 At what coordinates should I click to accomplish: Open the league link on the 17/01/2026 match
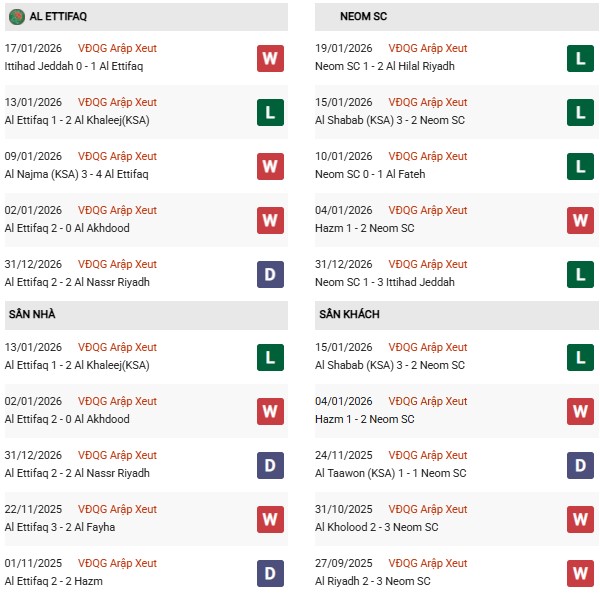click(117, 49)
